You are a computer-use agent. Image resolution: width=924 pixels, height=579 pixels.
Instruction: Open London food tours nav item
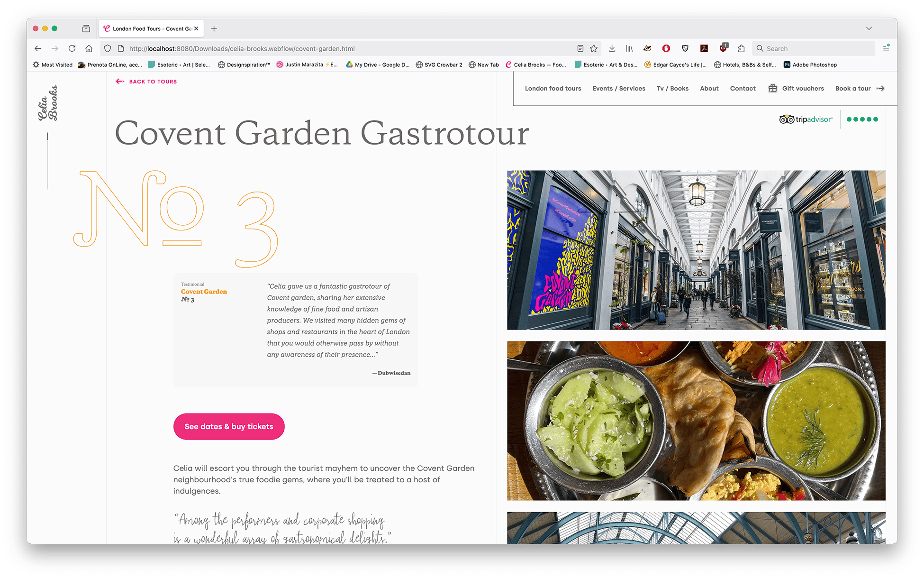click(x=553, y=89)
